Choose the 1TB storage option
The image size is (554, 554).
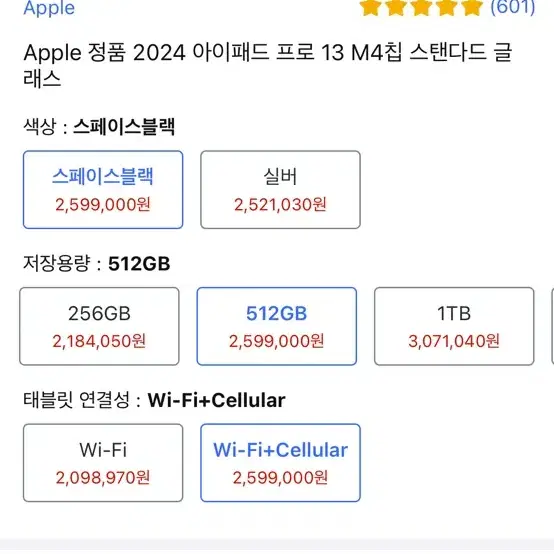click(x=454, y=326)
